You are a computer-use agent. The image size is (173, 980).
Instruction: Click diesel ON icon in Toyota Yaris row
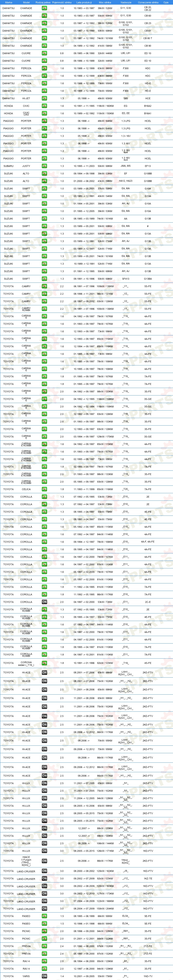point(45,976)
